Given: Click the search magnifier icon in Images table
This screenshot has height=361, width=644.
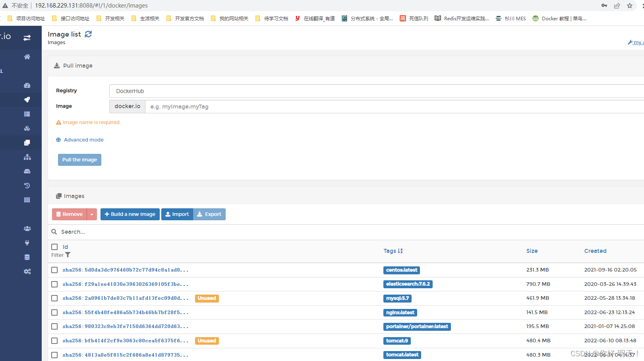Looking at the screenshot, I should pyautogui.click(x=54, y=232).
